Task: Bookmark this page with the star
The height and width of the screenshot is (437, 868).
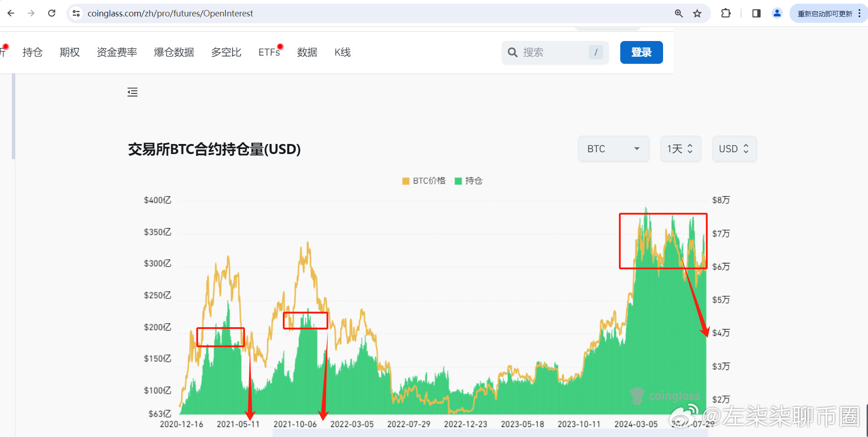Action: [697, 14]
